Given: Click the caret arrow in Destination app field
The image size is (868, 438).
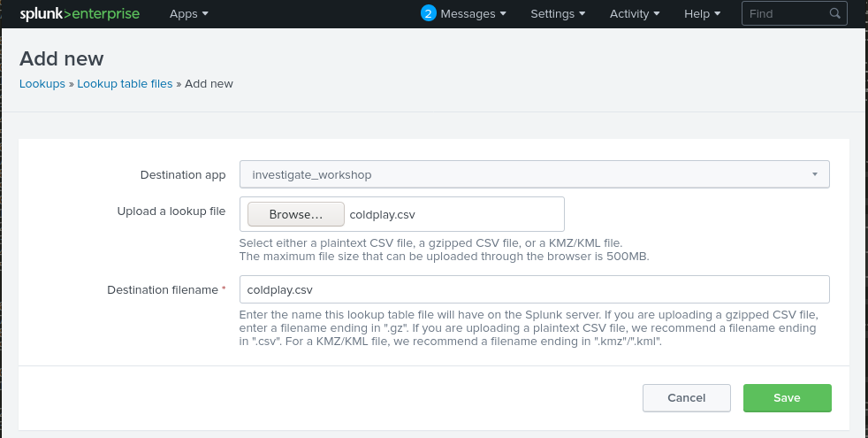Looking at the screenshot, I should pyautogui.click(x=814, y=175).
